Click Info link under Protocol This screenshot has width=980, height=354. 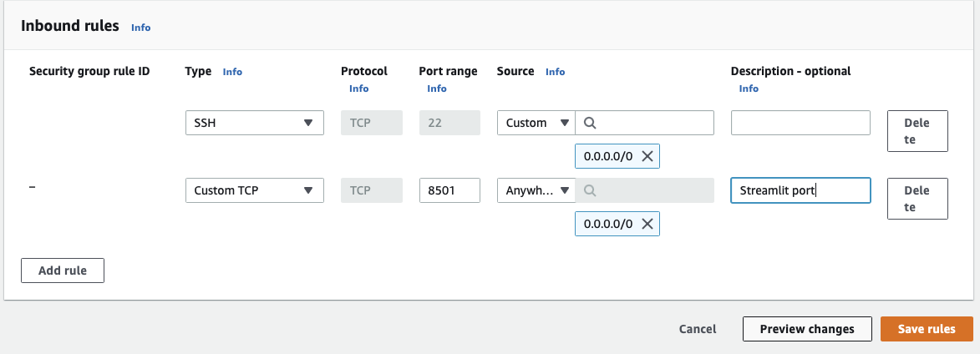point(358,88)
